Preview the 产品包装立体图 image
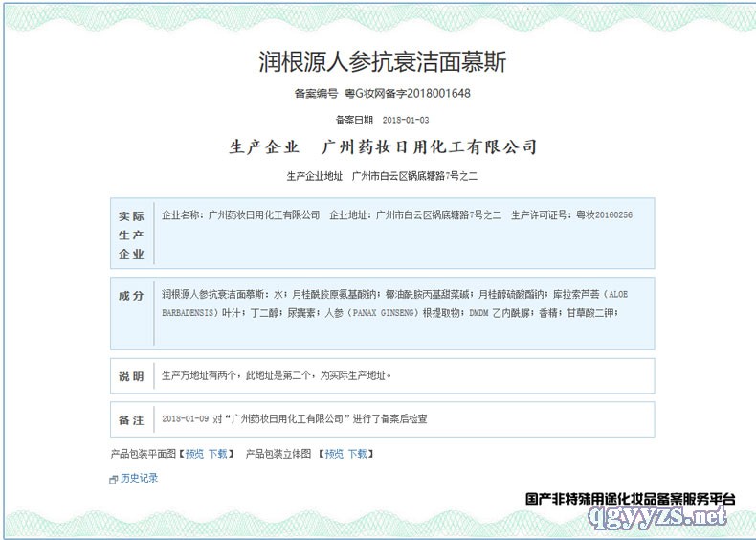The height and width of the screenshot is (540, 756). point(334,454)
